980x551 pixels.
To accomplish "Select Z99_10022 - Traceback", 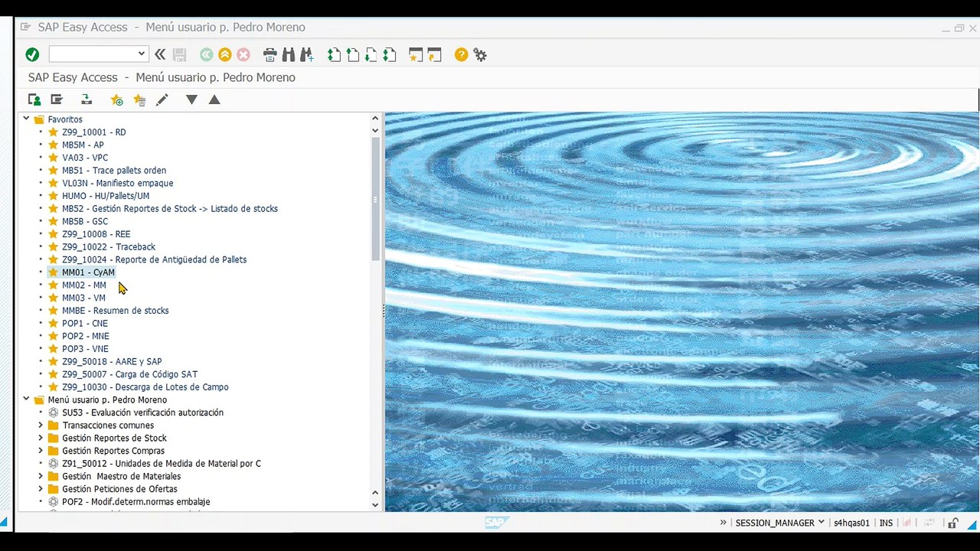I will click(109, 246).
